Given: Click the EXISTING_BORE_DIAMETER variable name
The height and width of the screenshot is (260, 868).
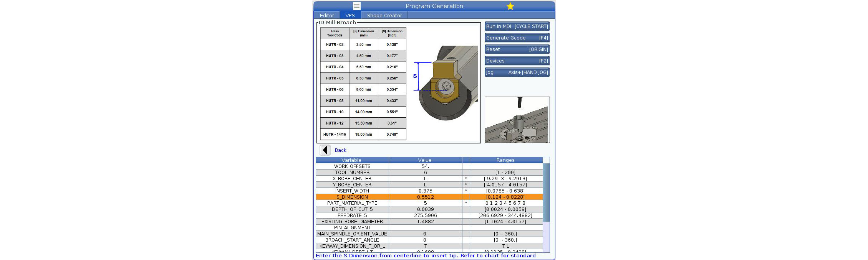Looking at the screenshot, I should point(352,222).
